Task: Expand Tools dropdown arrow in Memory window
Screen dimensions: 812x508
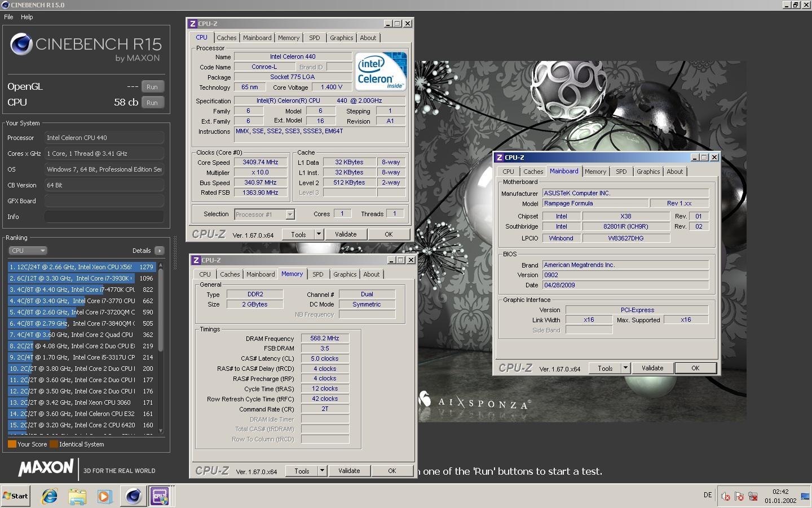Action: [x=322, y=471]
